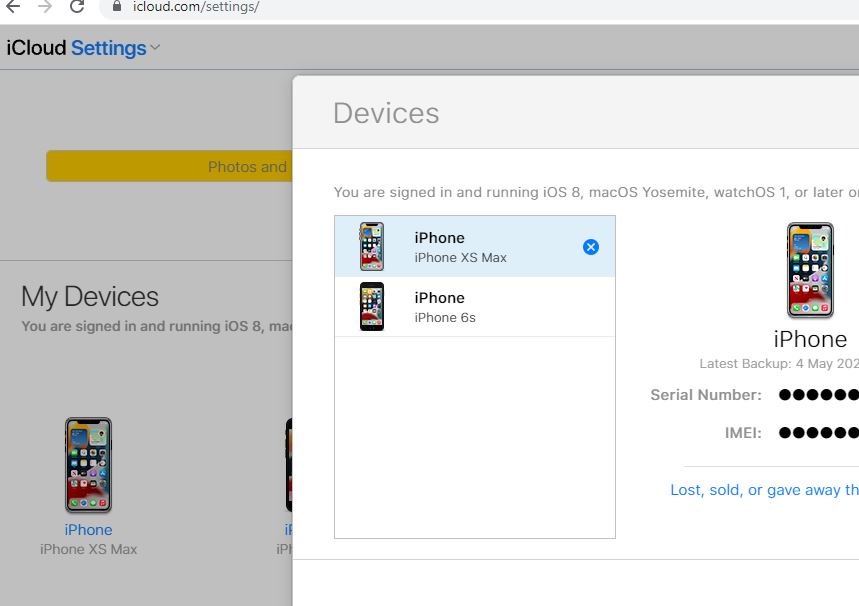Click the iPhone 6s list thumbnail
Image resolution: width=859 pixels, height=606 pixels.
click(x=372, y=306)
